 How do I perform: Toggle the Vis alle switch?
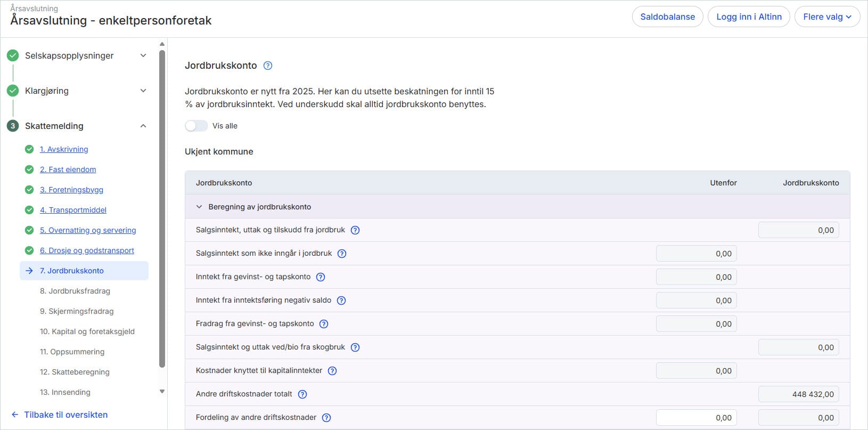pyautogui.click(x=196, y=126)
